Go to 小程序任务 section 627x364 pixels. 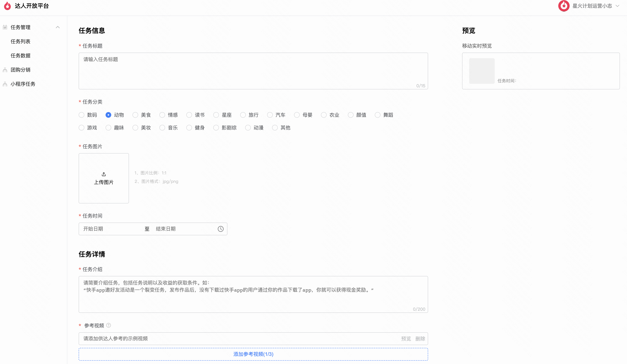(23, 84)
